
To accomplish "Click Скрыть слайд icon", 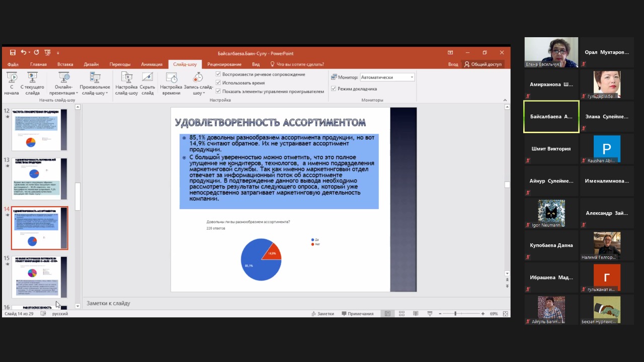I will click(x=147, y=77).
